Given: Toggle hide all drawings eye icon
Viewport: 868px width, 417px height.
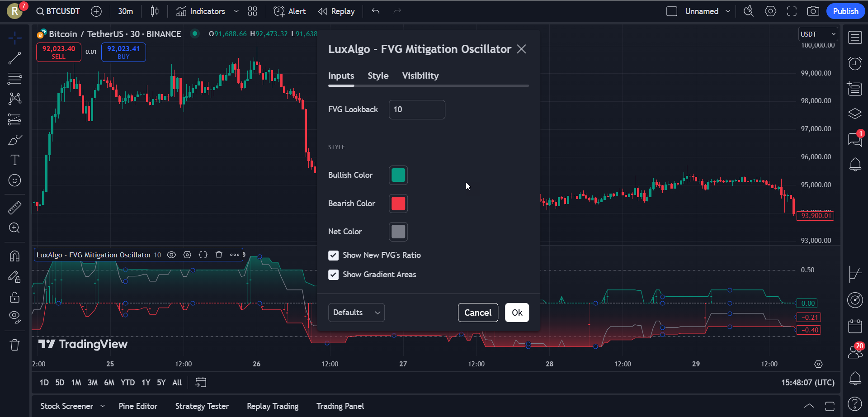Looking at the screenshot, I should tap(15, 317).
